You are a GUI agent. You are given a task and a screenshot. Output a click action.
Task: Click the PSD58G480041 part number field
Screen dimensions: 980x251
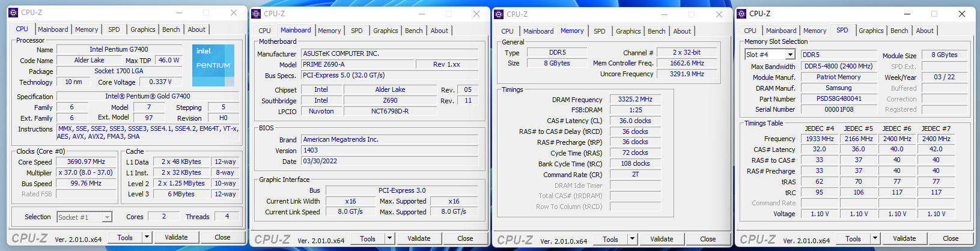click(838, 98)
